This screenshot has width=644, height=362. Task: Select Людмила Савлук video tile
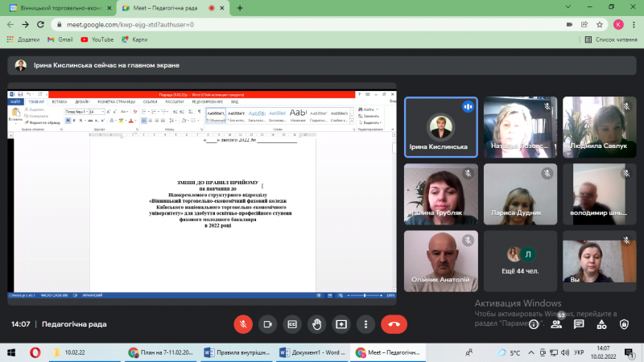tap(599, 127)
